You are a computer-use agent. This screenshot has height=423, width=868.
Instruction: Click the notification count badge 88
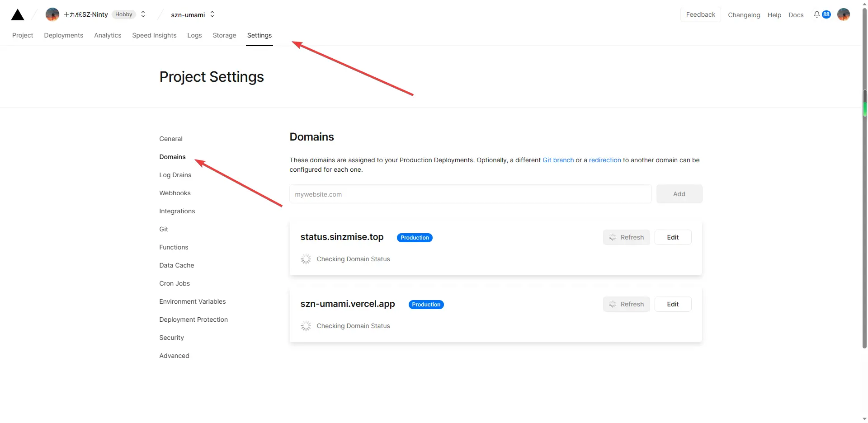point(826,14)
